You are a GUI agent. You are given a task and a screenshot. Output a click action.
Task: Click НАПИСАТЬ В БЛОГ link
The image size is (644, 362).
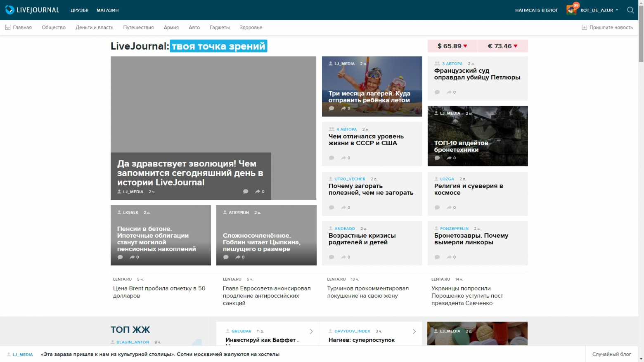[537, 10]
